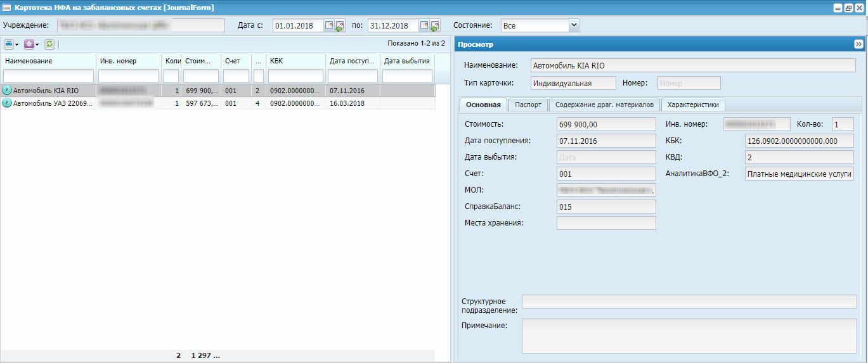
Task: Click green arrow icon next to 31.12.2018 date
Action: coord(434,26)
